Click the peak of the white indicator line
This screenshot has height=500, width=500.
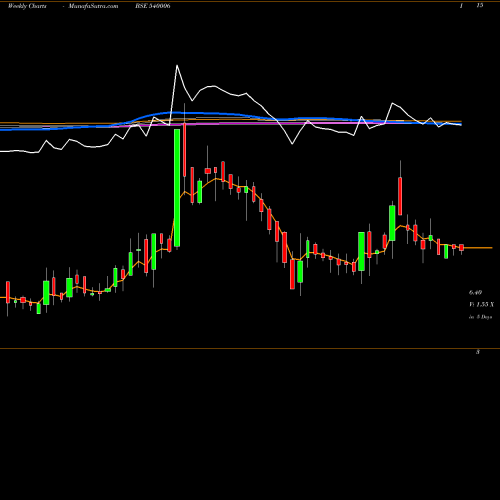[177, 66]
